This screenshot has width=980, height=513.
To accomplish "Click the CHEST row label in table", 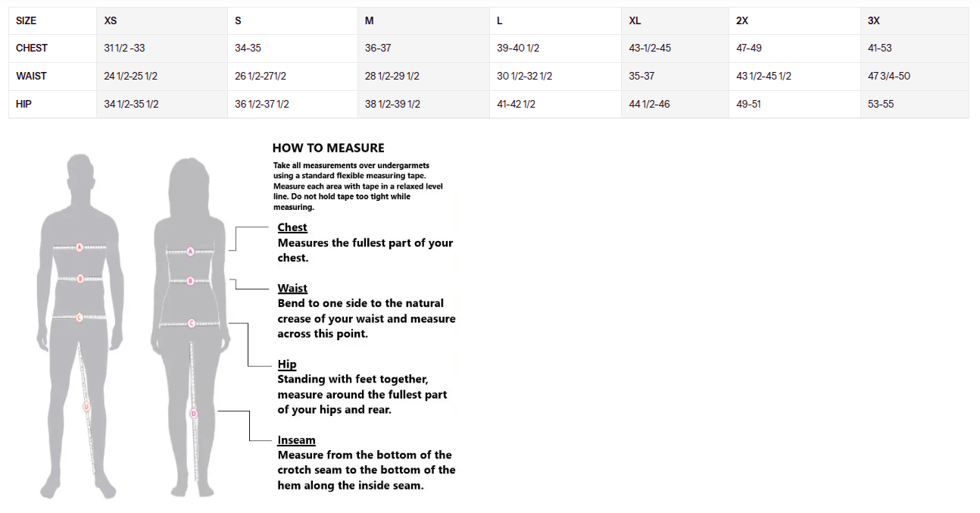I will 32,48.
